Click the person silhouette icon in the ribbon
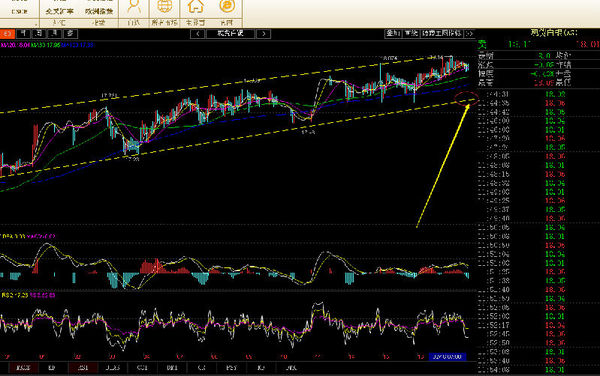600x376 pixels. click(134, 7)
